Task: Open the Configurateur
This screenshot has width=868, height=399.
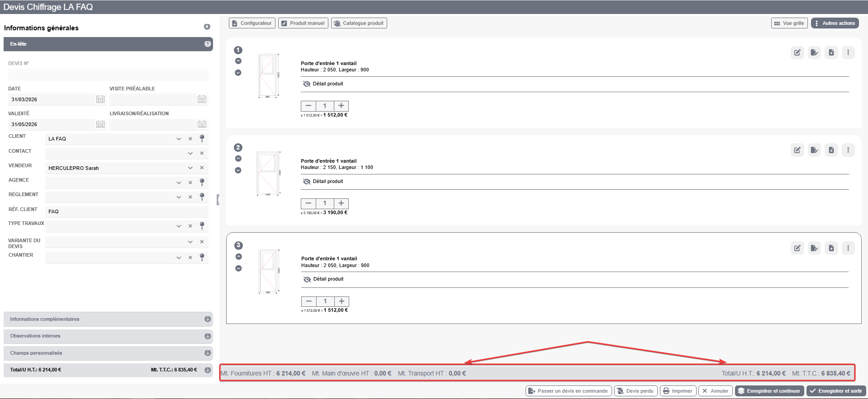Action: tap(252, 23)
